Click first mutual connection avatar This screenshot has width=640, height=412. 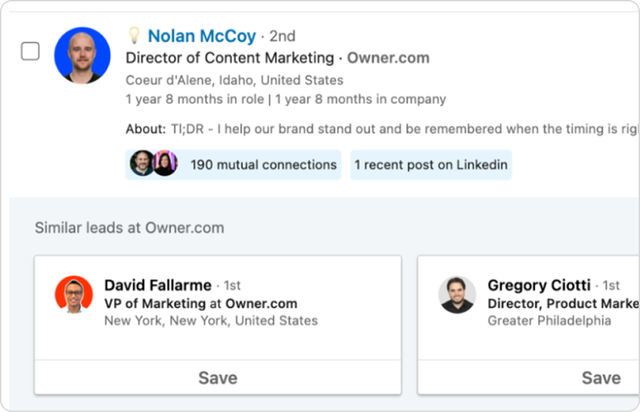pyautogui.click(x=141, y=163)
